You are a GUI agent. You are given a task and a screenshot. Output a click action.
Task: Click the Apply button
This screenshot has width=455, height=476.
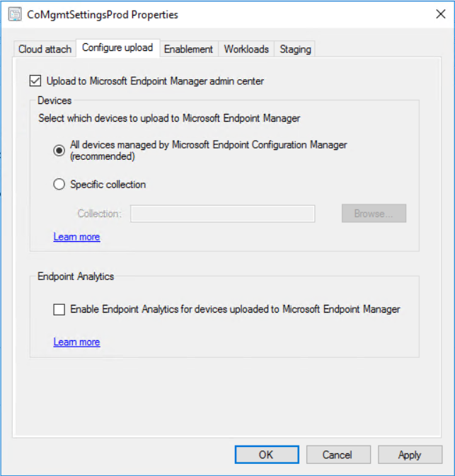(x=410, y=455)
